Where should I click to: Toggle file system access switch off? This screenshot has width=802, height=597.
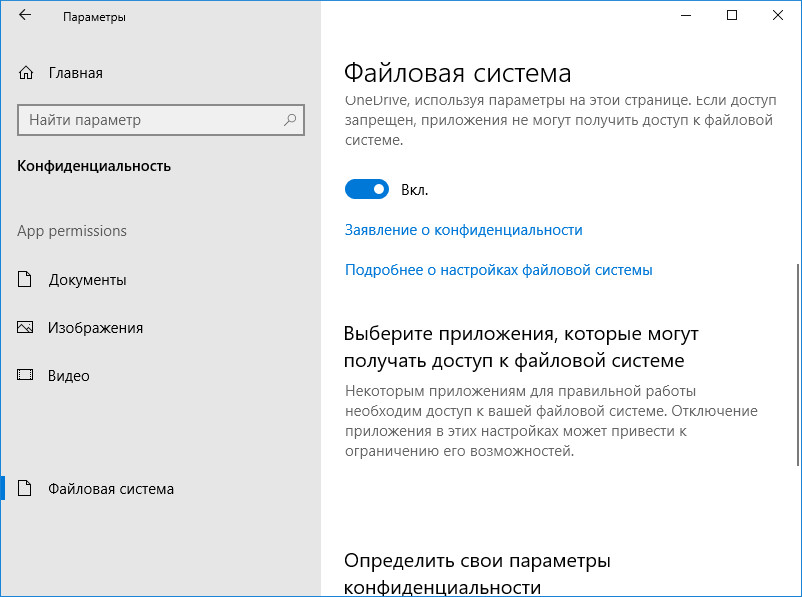pos(367,189)
